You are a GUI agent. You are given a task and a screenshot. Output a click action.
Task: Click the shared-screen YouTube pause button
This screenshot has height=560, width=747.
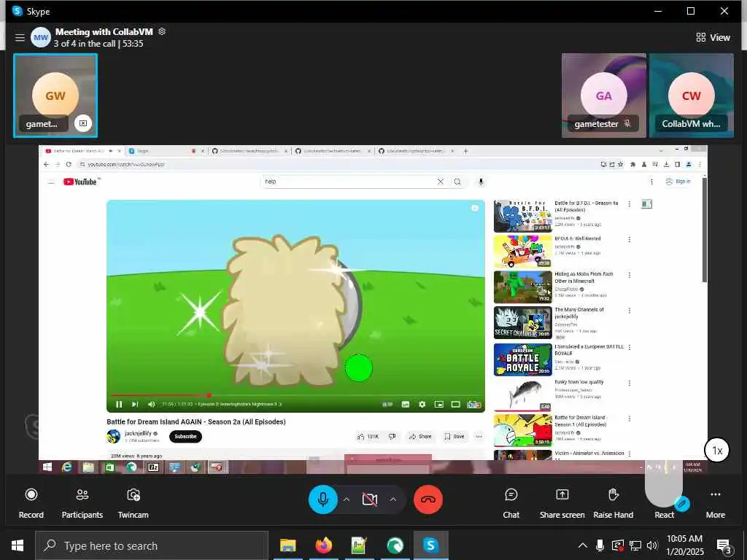click(x=119, y=404)
